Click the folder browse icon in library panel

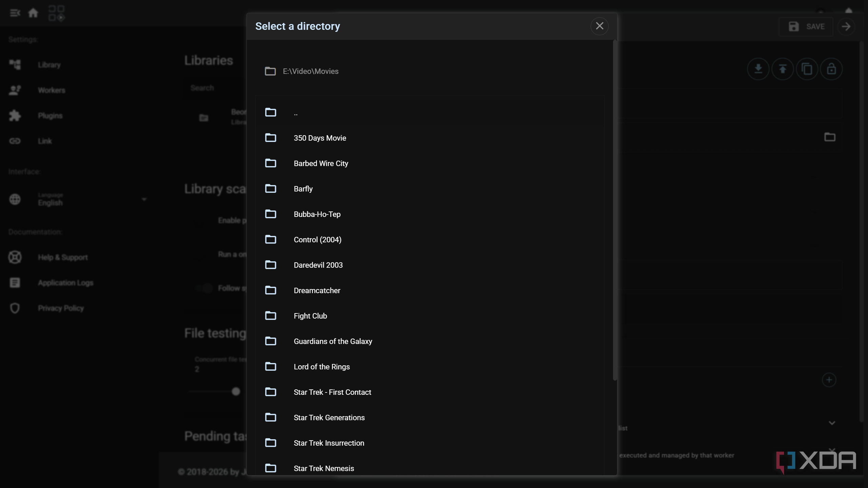(x=830, y=137)
